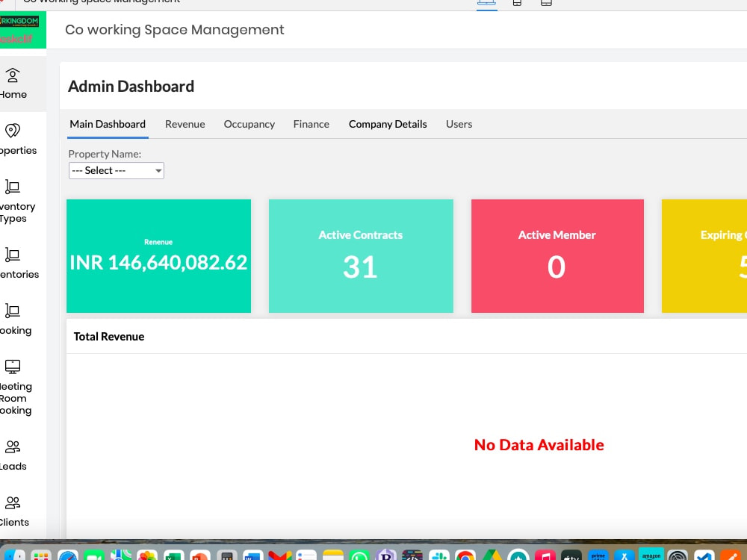Enable desktop preview mode
This screenshot has height=560, width=747.
pyautogui.click(x=486, y=3)
